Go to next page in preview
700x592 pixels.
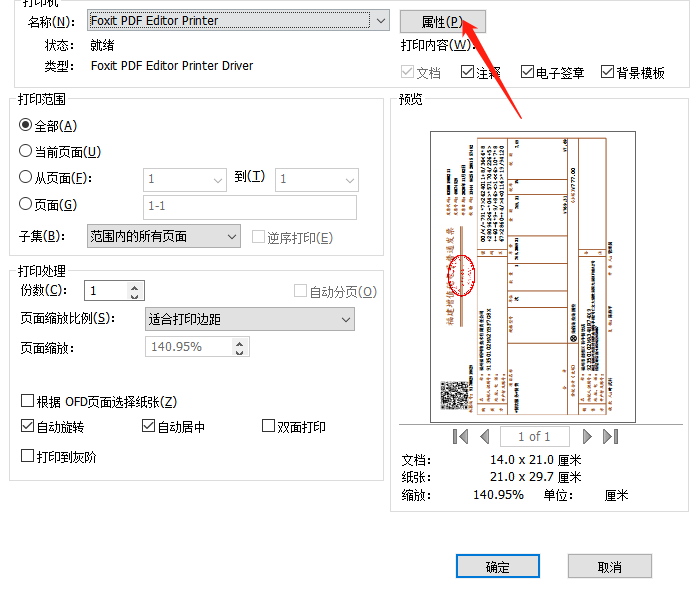coord(587,436)
